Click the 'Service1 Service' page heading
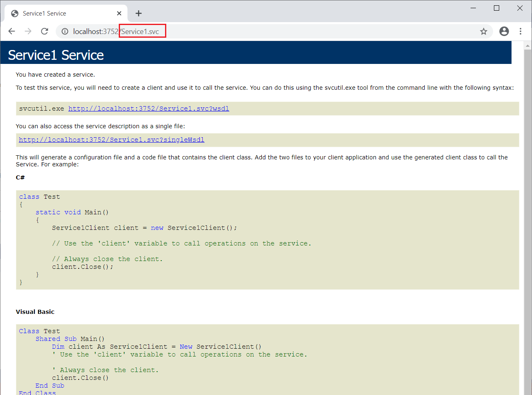This screenshot has height=395, width=532. pos(56,55)
